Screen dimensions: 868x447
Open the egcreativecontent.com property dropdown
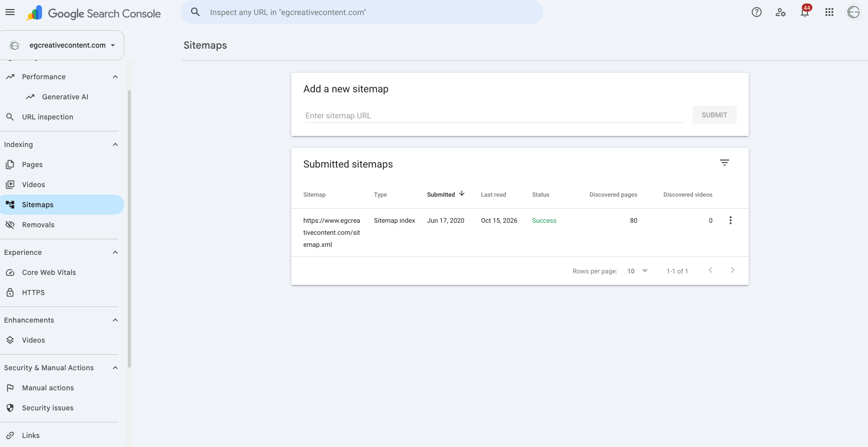(62, 45)
